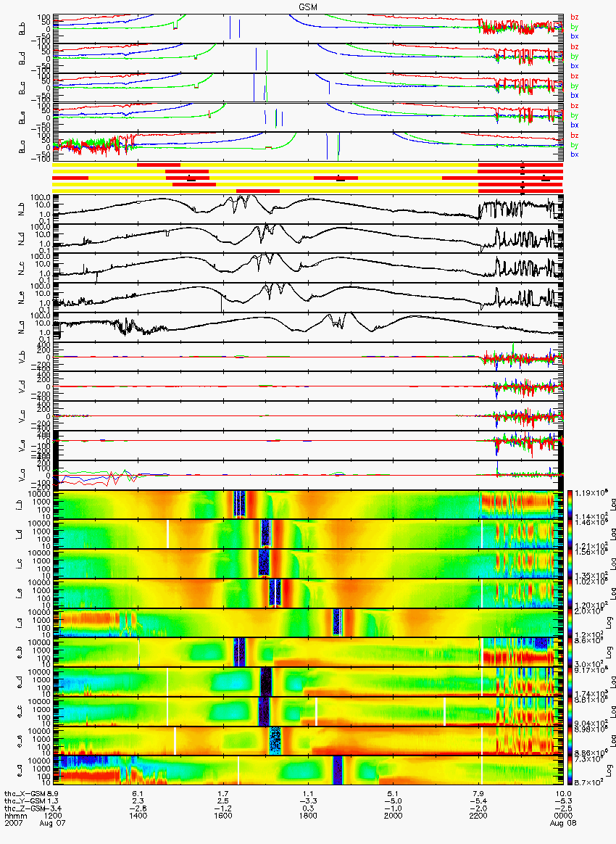Click the GSM title at the top
This screenshot has height=844, width=616.
click(307, 7)
